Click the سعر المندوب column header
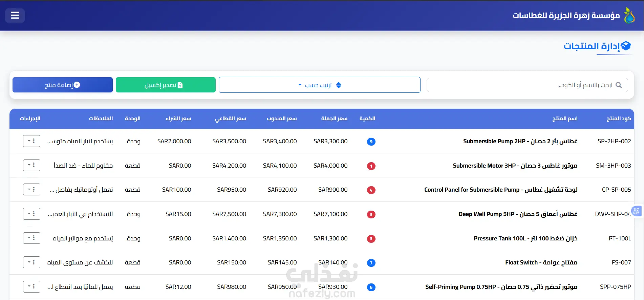This screenshot has height=300, width=644. click(282, 119)
